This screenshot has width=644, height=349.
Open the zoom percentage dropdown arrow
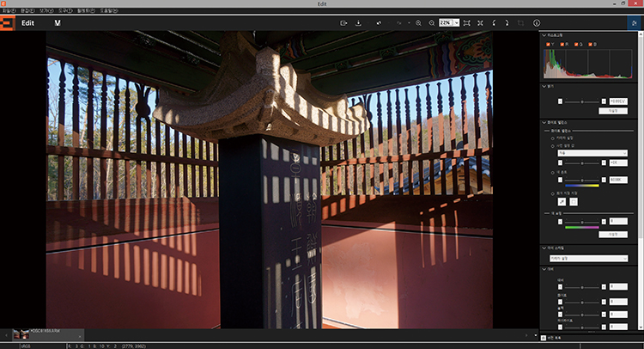pyautogui.click(x=456, y=23)
